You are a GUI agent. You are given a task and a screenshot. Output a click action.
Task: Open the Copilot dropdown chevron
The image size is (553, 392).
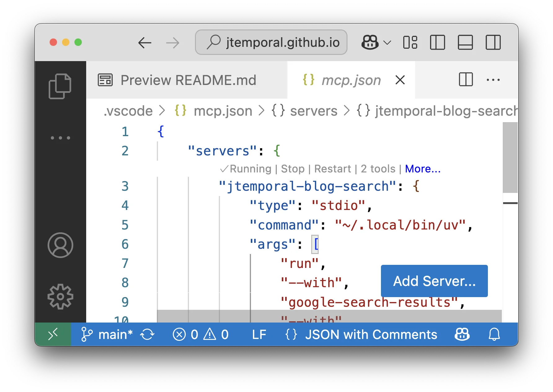[387, 43]
